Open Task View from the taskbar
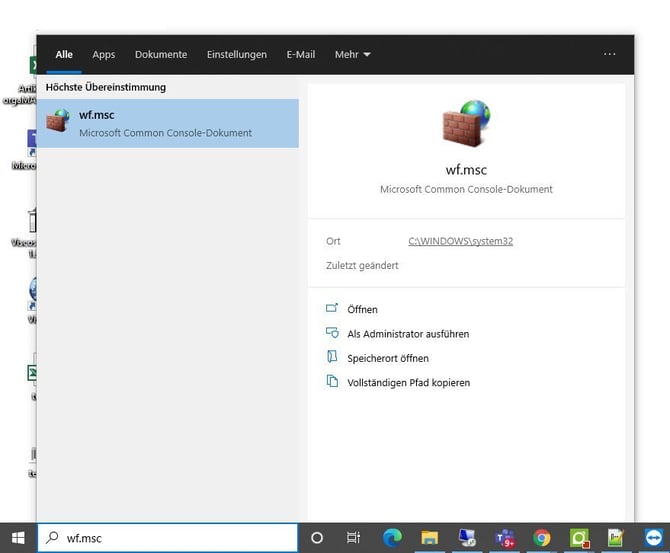This screenshot has height=553, width=670. click(x=353, y=537)
